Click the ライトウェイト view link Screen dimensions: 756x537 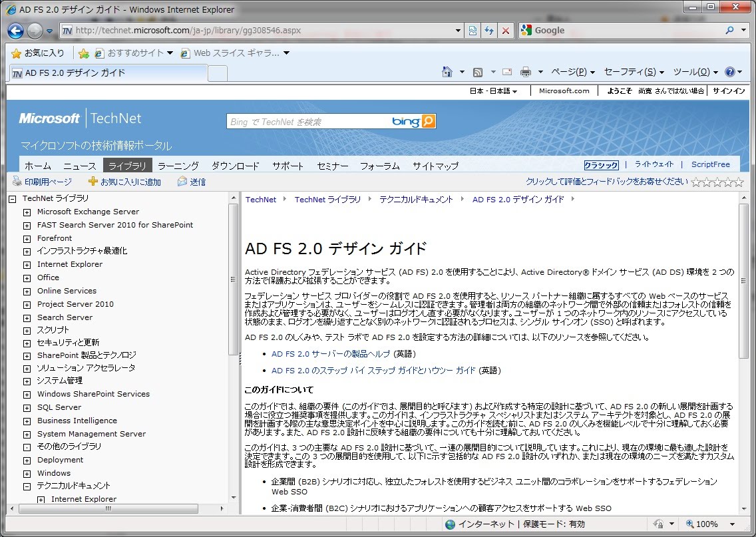pos(654,164)
